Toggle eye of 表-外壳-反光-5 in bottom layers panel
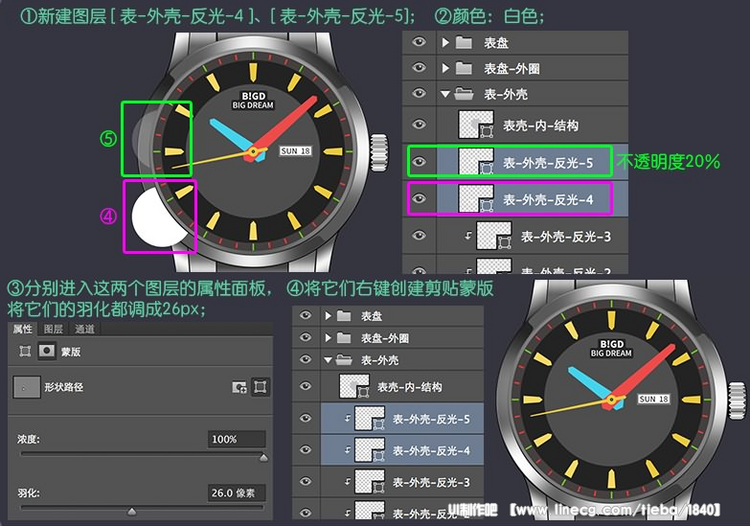The image size is (750, 526). pyautogui.click(x=305, y=418)
